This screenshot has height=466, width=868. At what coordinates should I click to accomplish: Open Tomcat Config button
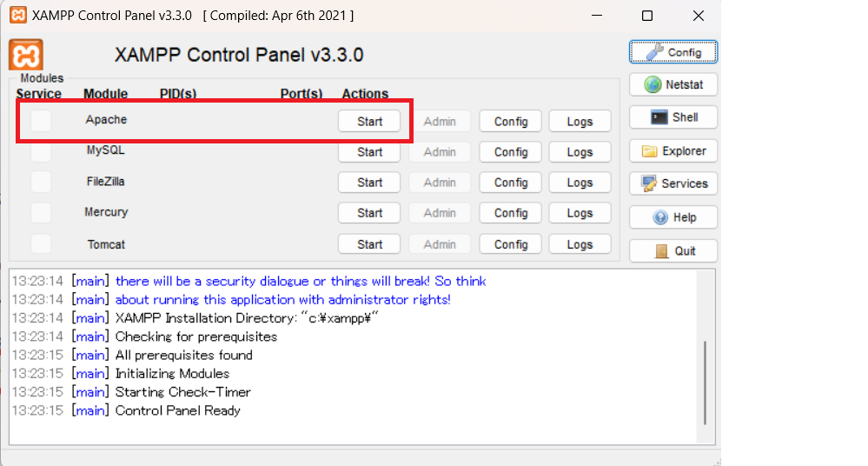click(510, 244)
